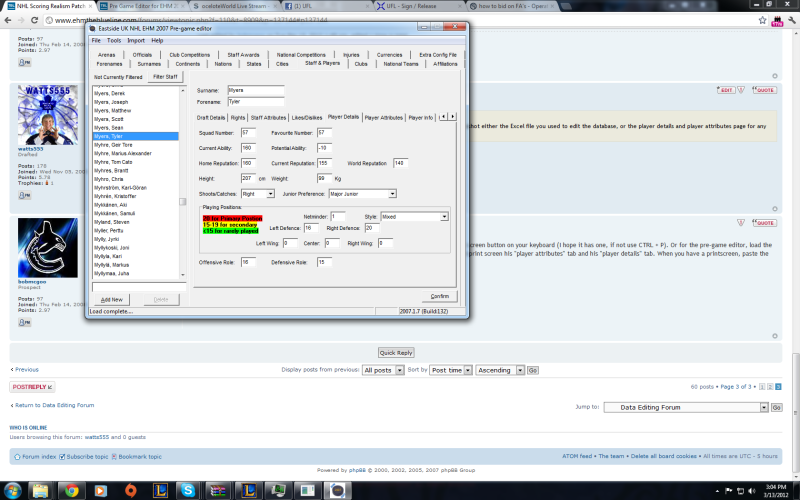Open the Skype taskbar icon
The image size is (800, 500).
tap(188, 491)
